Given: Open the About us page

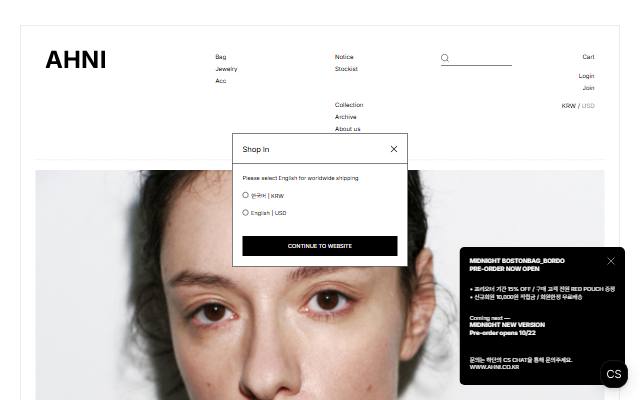Looking at the screenshot, I should pyautogui.click(x=348, y=129).
